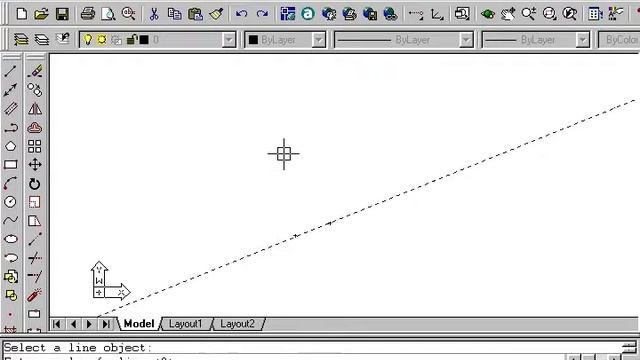
Task: Toggle viewport freeze icon for layer 0
Action: [x=116, y=40]
